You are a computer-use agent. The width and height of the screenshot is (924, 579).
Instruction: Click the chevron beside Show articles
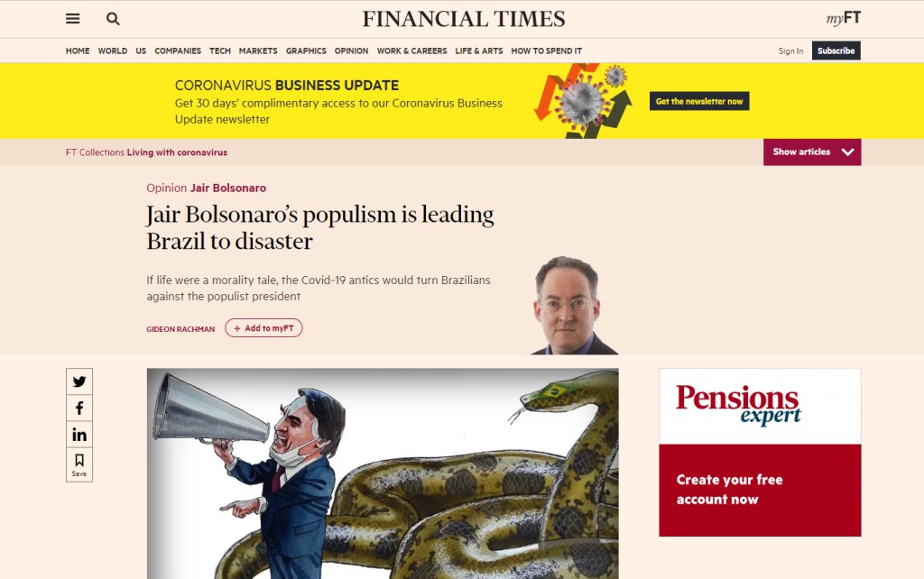(x=848, y=152)
